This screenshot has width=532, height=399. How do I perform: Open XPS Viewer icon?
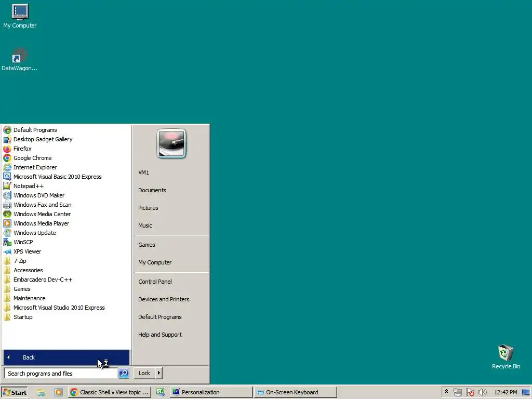7,251
